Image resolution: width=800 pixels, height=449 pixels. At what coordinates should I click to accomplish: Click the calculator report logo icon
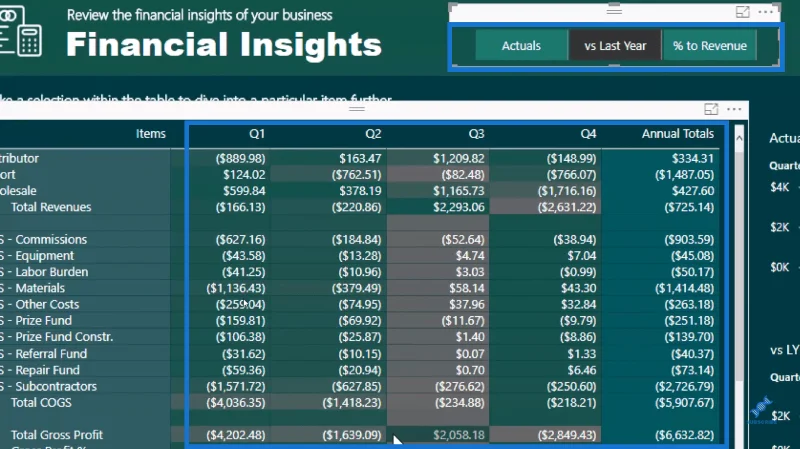coord(20,31)
